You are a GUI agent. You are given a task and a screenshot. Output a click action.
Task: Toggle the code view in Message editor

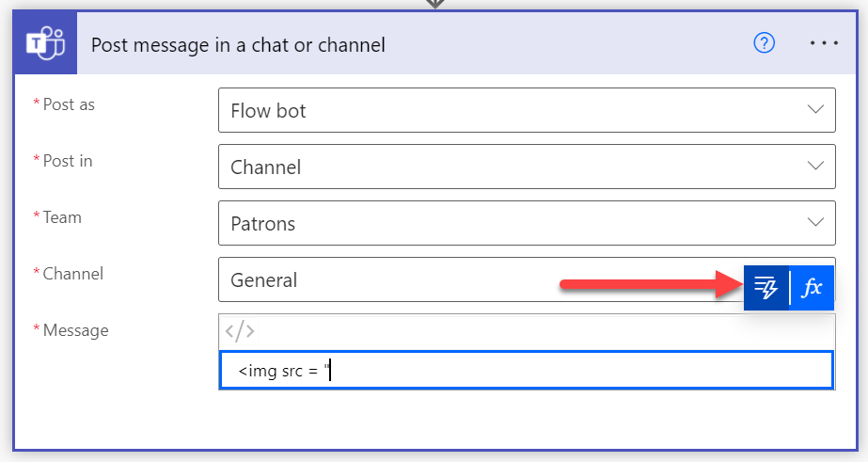coord(239,331)
